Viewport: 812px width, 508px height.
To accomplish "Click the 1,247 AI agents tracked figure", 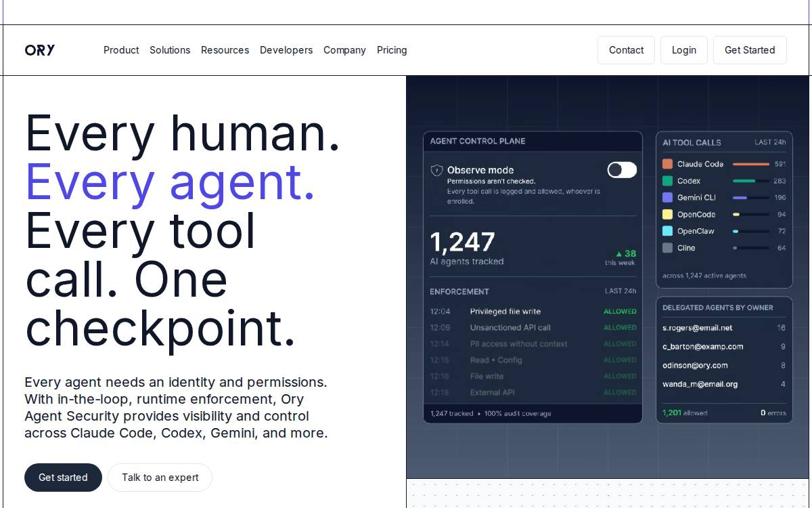I will (463, 242).
